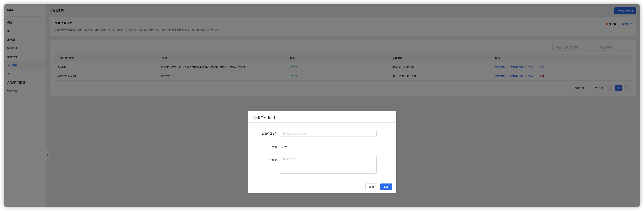Image resolution: width=644 pixels, height=211 pixels.
Task: Click the IAM title in sidebar
Action: click(10, 10)
